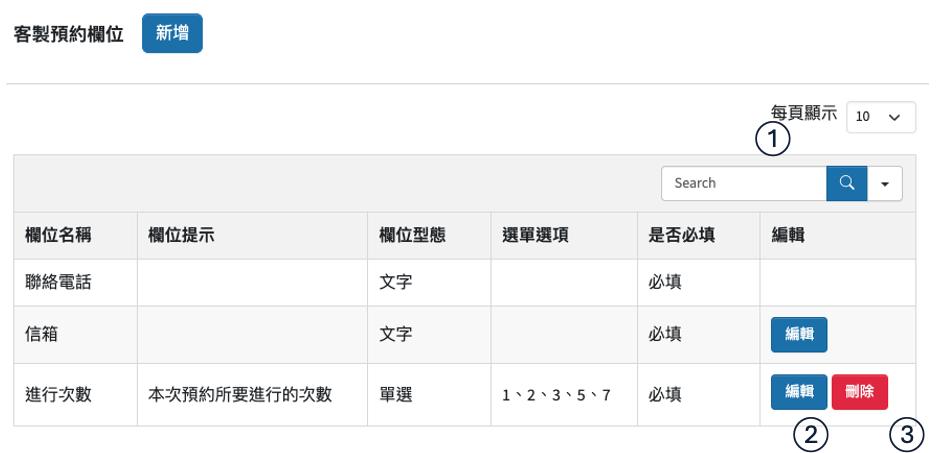Edit the 信箱 field row
946x453 pixels.
(799, 335)
